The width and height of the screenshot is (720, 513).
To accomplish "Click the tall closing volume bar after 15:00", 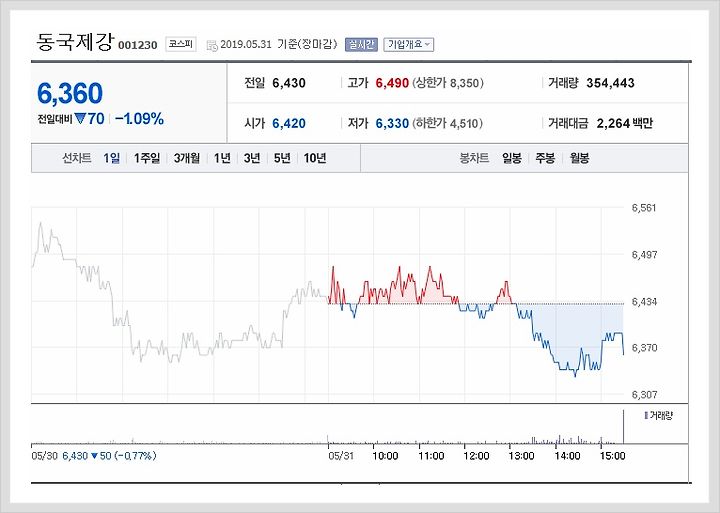I will pos(623,427).
